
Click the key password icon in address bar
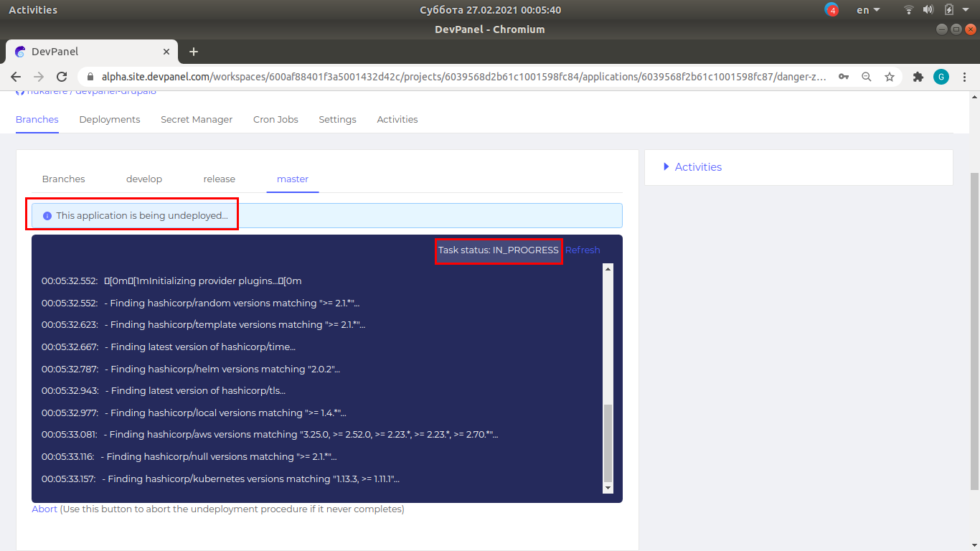tap(844, 77)
